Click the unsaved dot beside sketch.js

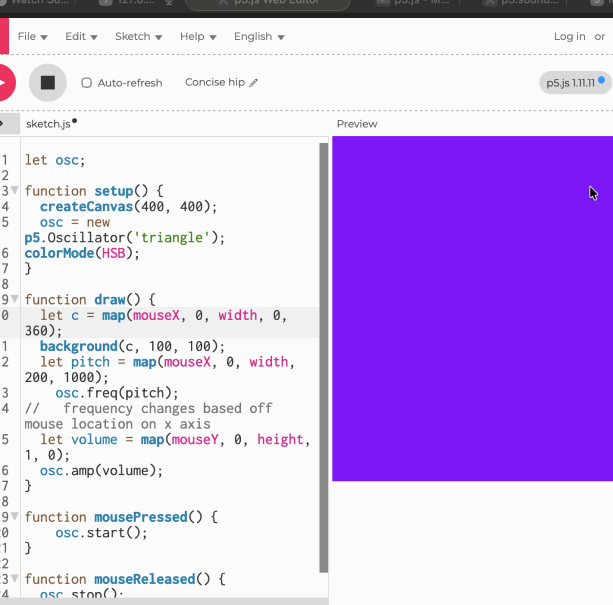pyautogui.click(x=75, y=122)
